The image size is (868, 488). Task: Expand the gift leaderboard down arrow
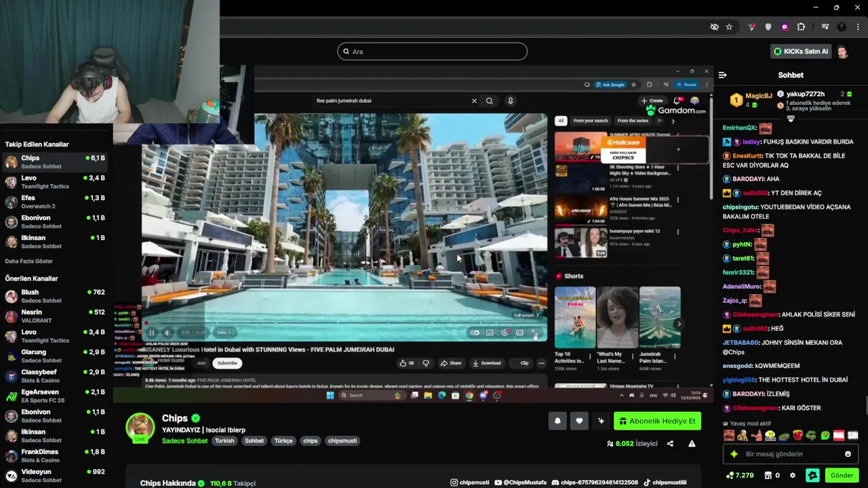pyautogui.click(x=791, y=119)
